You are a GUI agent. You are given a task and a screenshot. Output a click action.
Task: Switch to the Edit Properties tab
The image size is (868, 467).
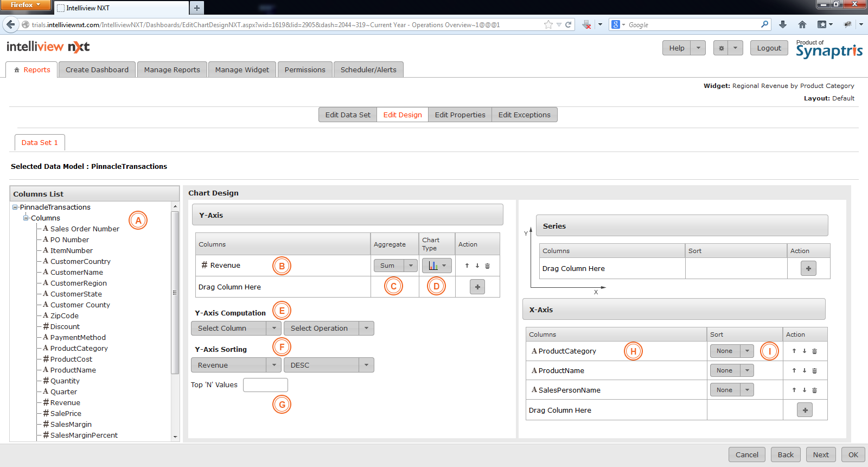pos(459,115)
